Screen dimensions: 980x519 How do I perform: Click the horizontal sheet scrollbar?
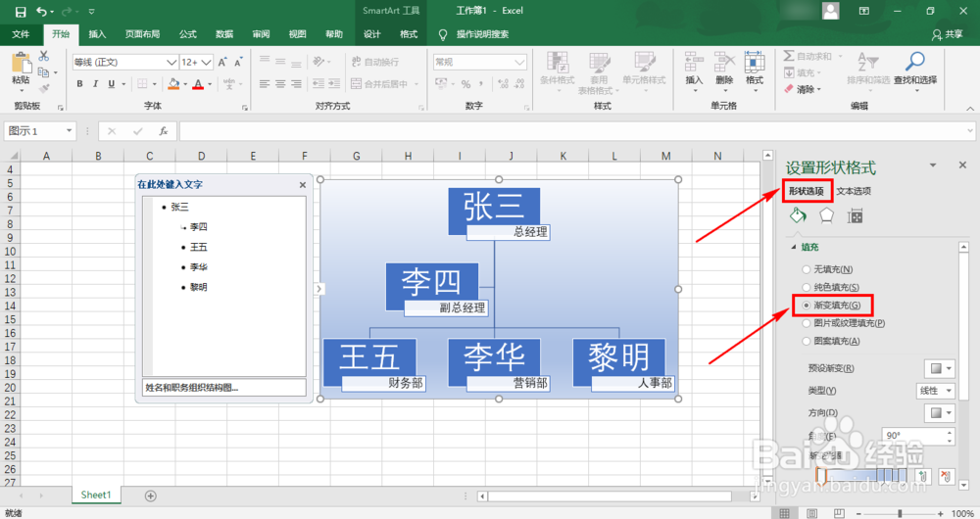coord(610,496)
